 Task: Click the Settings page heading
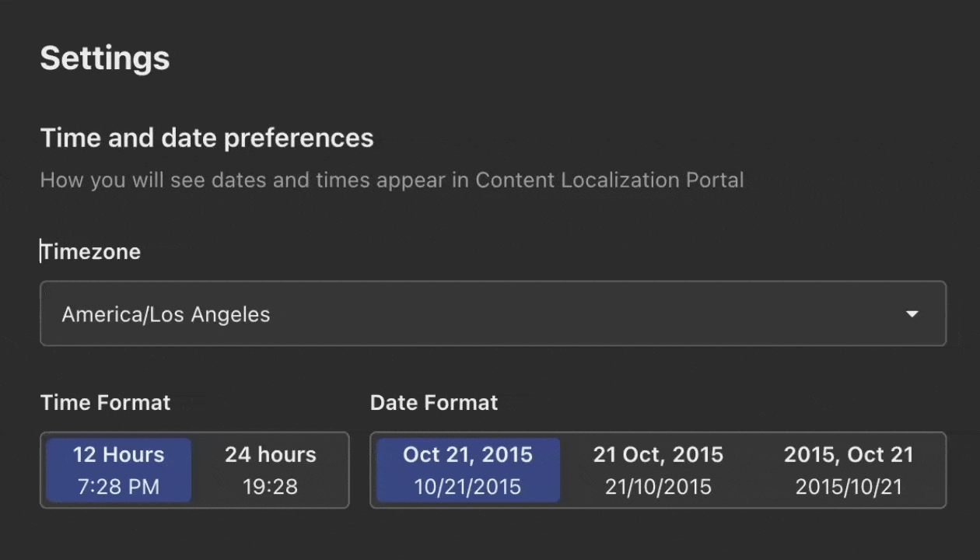tap(105, 58)
